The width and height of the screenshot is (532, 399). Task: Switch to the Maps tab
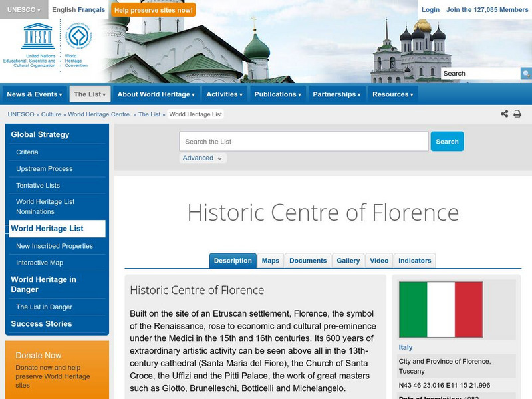click(x=270, y=261)
